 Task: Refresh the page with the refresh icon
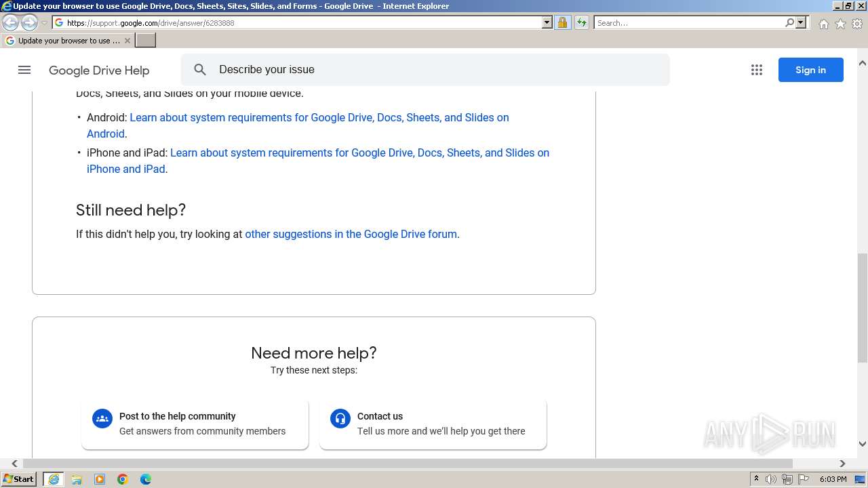(581, 23)
